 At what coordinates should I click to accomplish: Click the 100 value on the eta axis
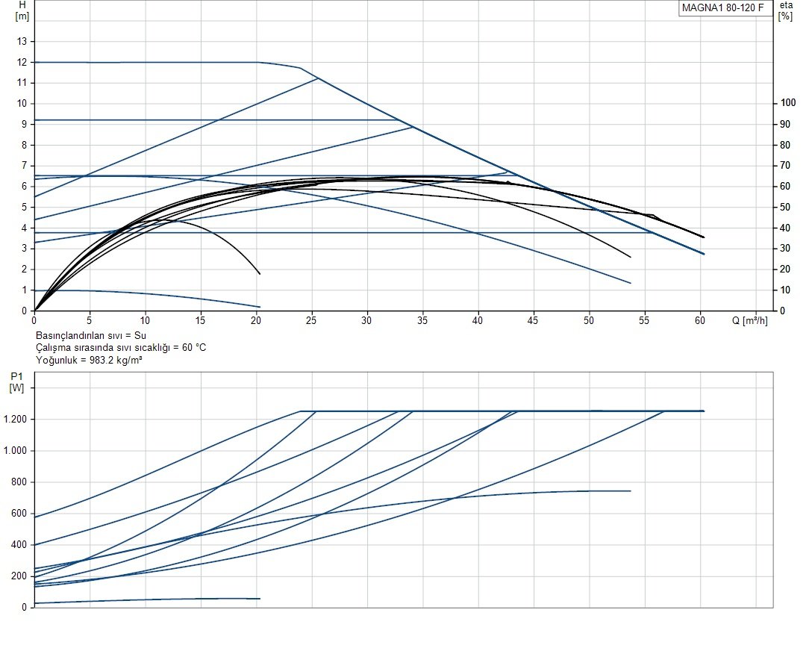point(788,103)
